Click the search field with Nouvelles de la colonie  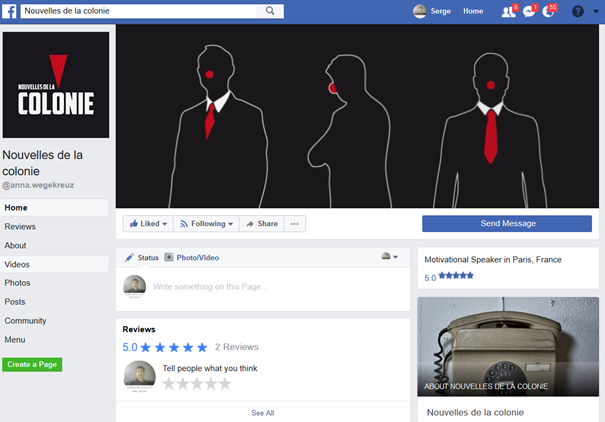139,11
